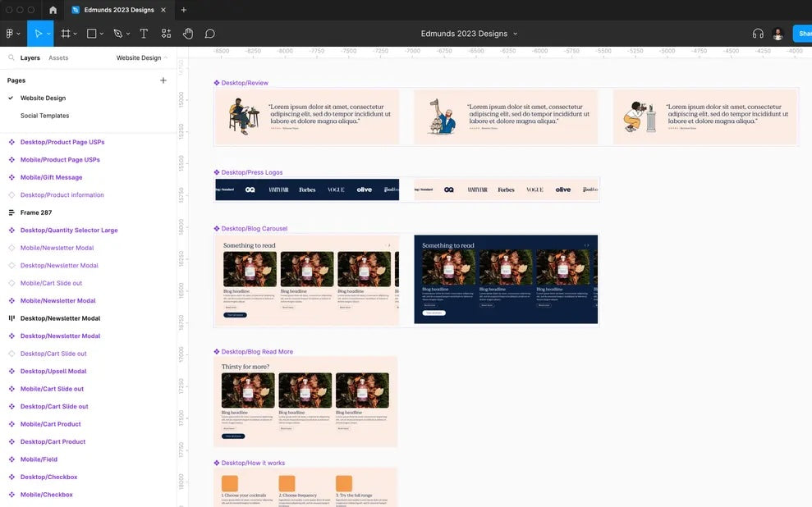812x507 pixels.
Task: Select the Rectangle shape tool
Action: click(91, 34)
